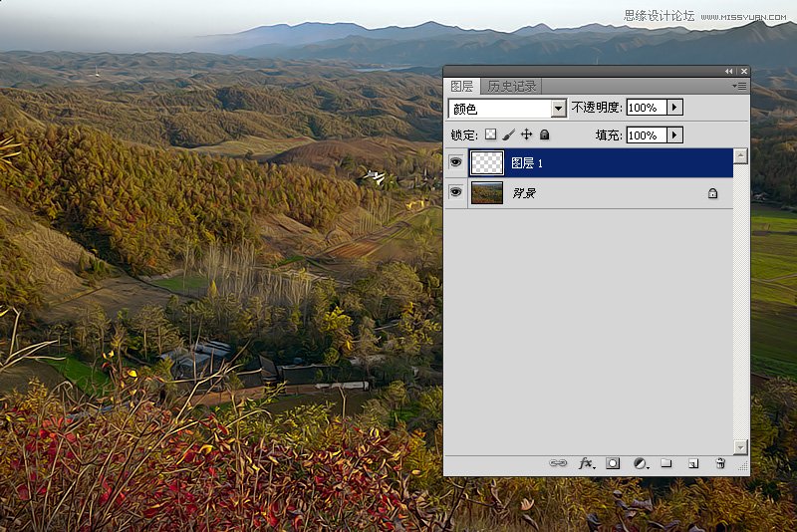Screen dimensions: 797x532
Task: Open the layers panel options menu
Action: [x=739, y=86]
